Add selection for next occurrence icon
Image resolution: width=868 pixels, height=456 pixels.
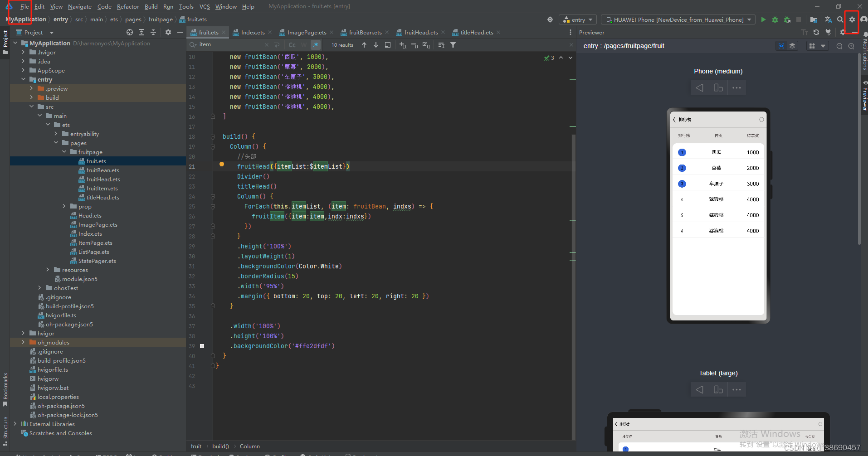coord(403,45)
